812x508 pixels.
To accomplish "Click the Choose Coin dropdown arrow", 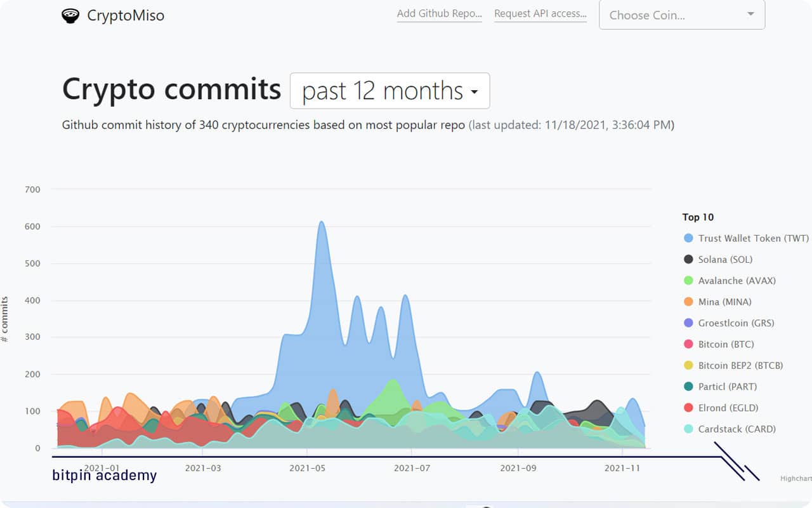I will coord(750,15).
